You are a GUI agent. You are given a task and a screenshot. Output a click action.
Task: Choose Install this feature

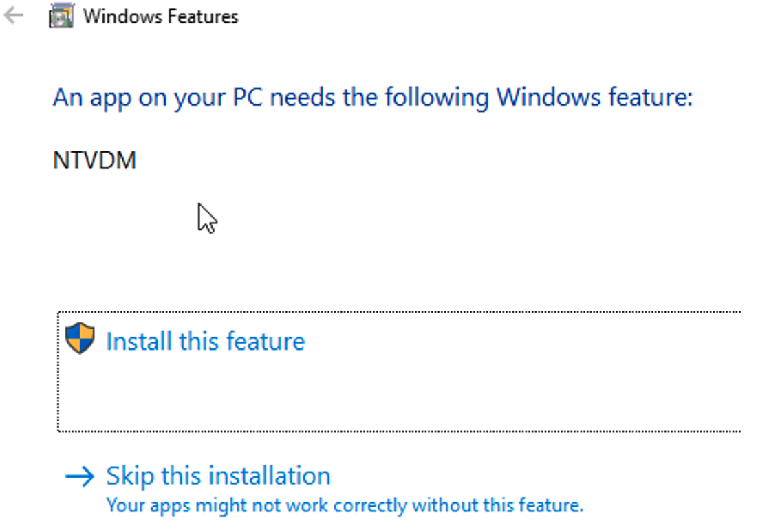[x=206, y=341]
